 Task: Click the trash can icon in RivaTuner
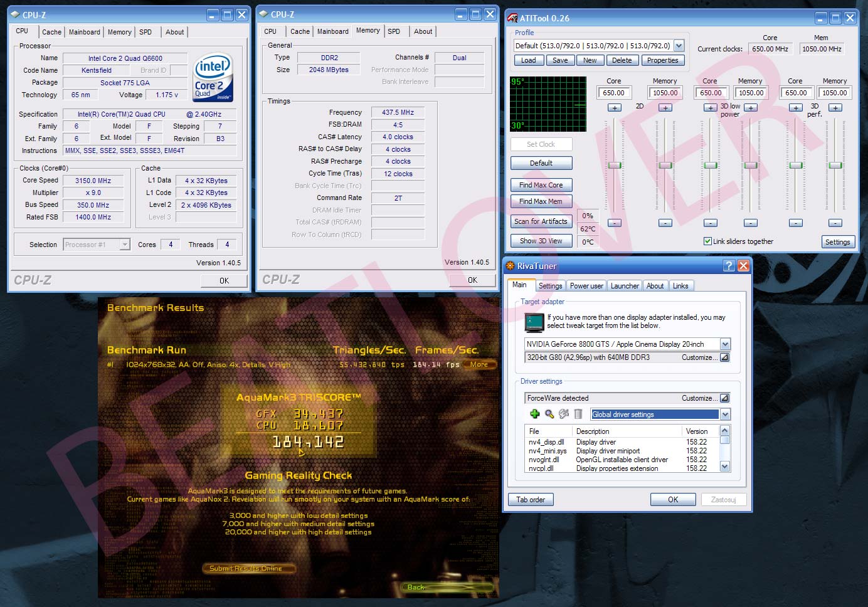pos(578,414)
